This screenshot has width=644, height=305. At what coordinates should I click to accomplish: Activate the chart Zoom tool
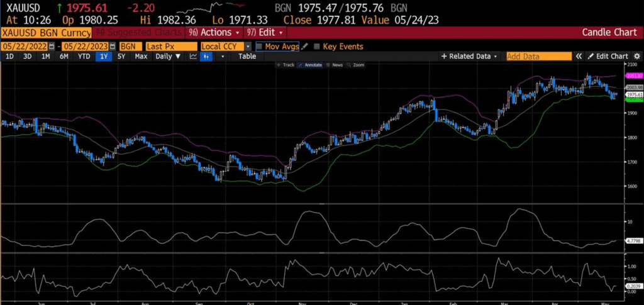pyautogui.click(x=355, y=65)
